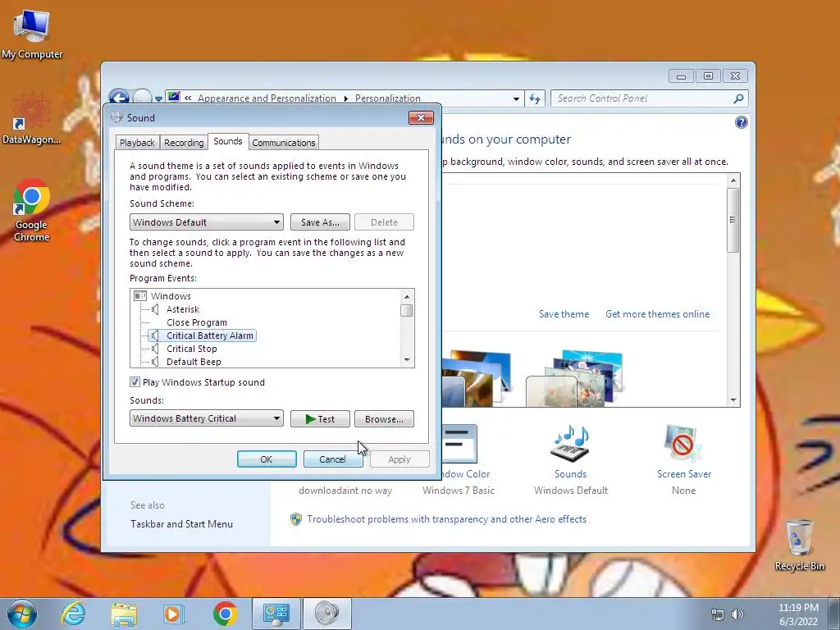Click the Control Panel help icon

point(741,123)
